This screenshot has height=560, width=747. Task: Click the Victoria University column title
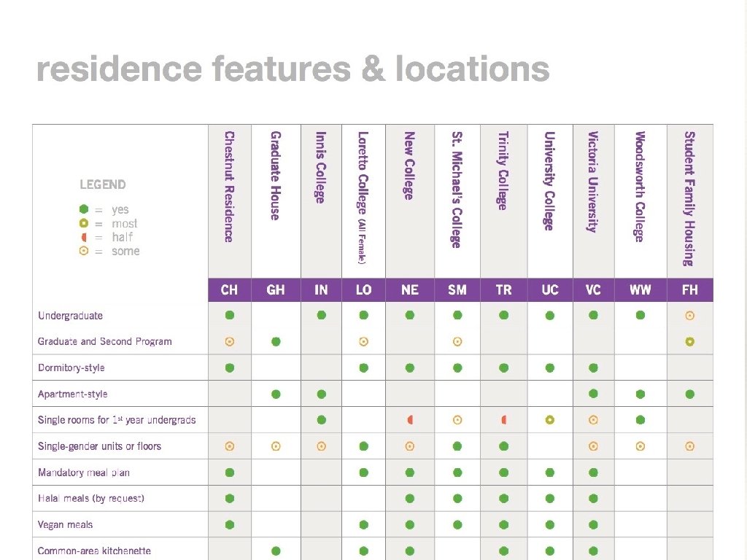(x=592, y=182)
